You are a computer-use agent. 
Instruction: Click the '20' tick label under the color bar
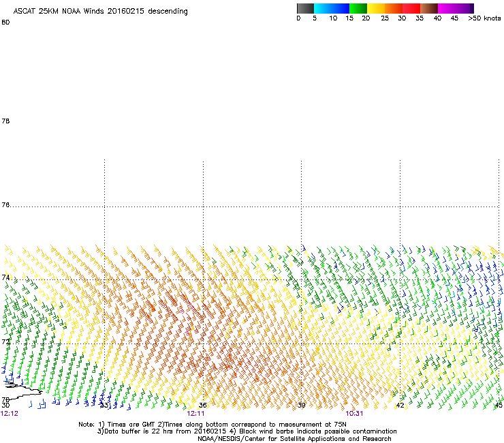(x=366, y=18)
